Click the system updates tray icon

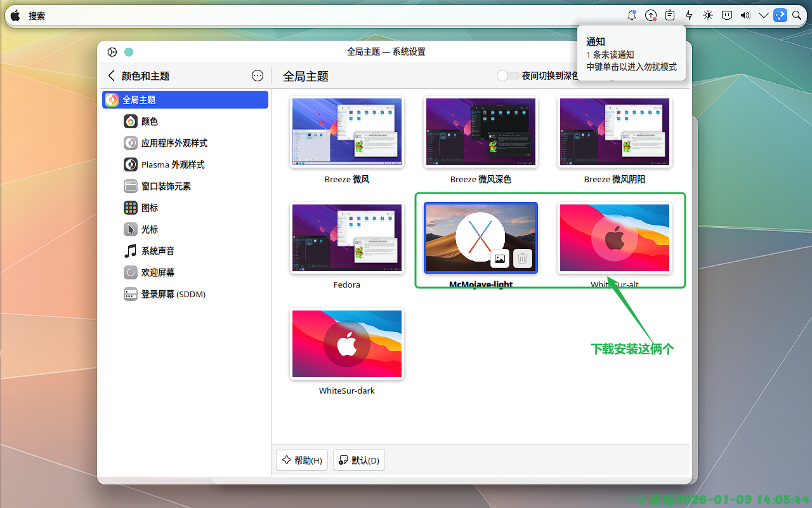[x=650, y=16]
